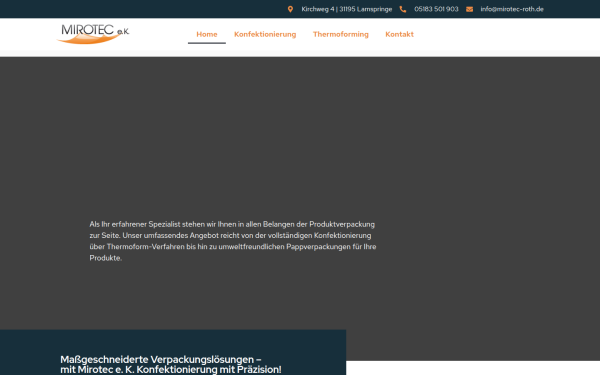
Task: Call the phone number 05183 501 903
Action: (x=436, y=9)
